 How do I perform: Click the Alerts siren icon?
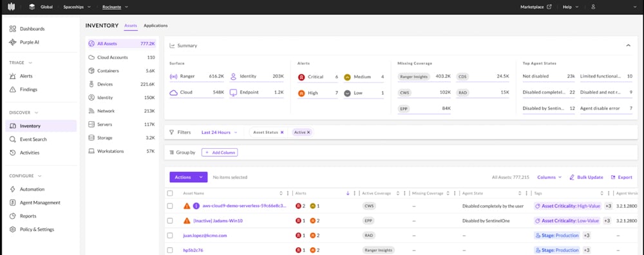[13, 76]
